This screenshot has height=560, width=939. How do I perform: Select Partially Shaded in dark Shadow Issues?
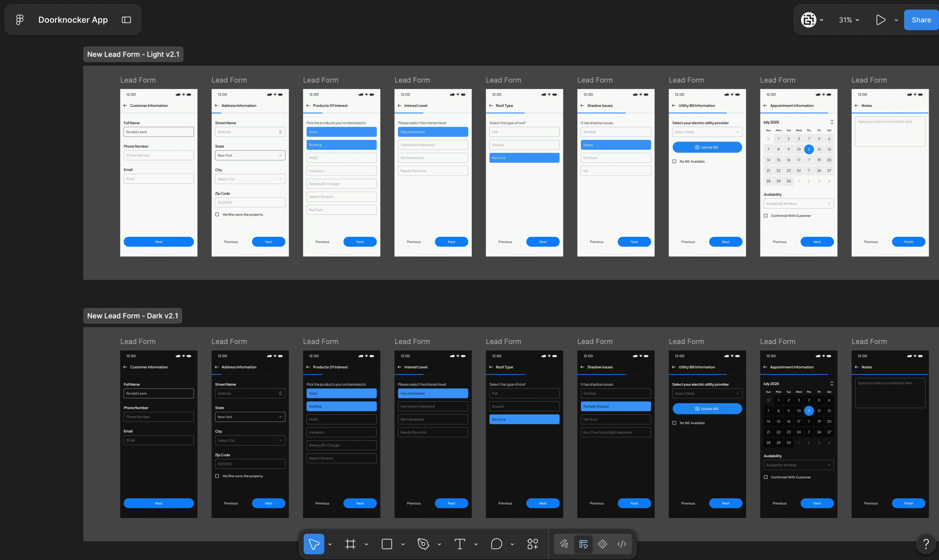click(x=615, y=406)
